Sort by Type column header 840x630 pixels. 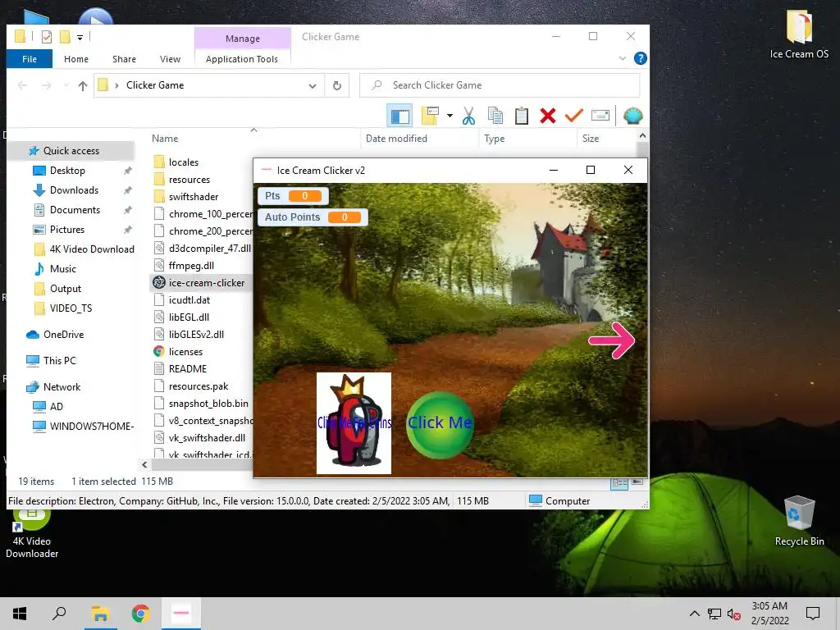(x=495, y=138)
